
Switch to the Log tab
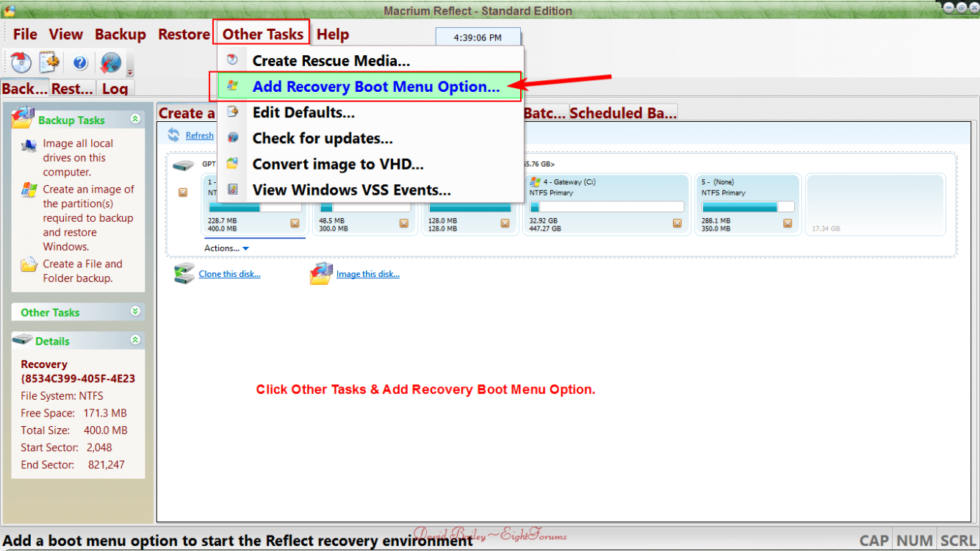coord(115,88)
